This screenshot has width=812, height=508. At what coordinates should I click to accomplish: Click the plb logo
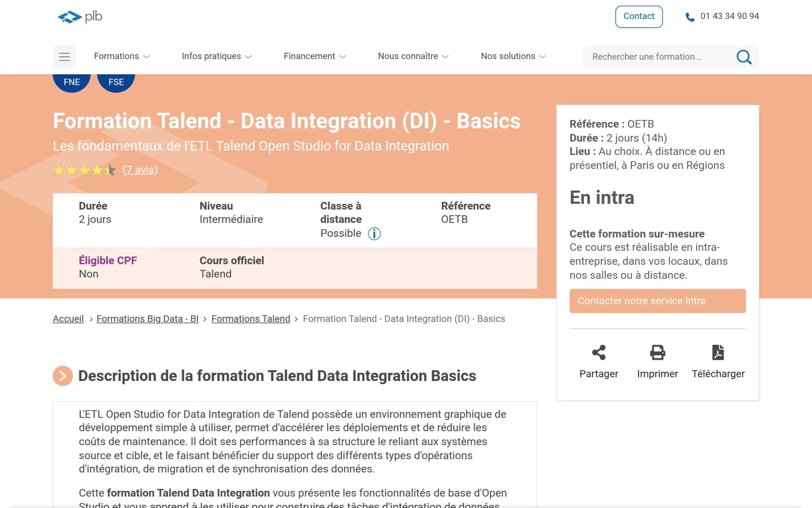click(80, 17)
